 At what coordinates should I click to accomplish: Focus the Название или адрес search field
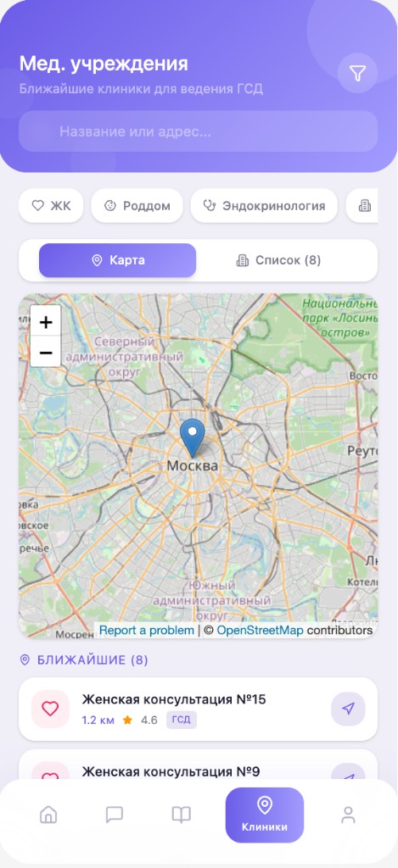(x=199, y=131)
